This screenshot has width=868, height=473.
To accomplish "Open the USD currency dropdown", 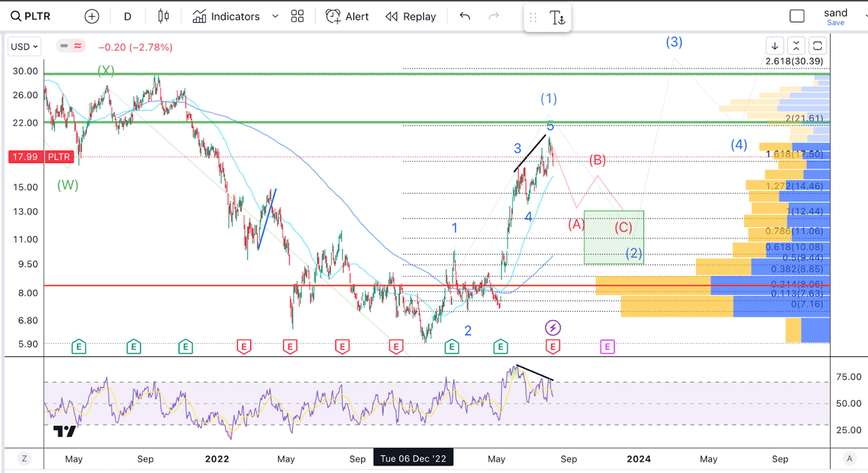I will coord(24,46).
